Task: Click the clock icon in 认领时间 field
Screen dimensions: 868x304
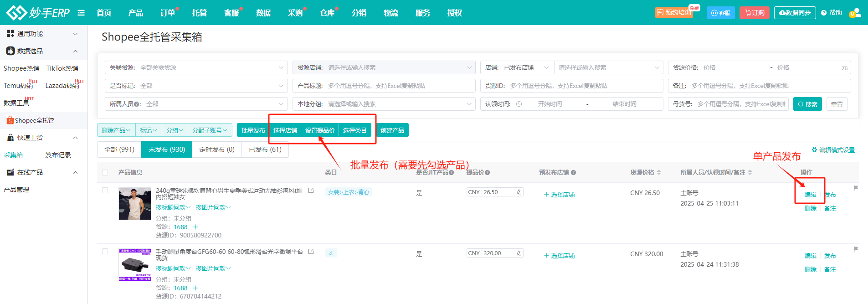Action: pos(519,104)
